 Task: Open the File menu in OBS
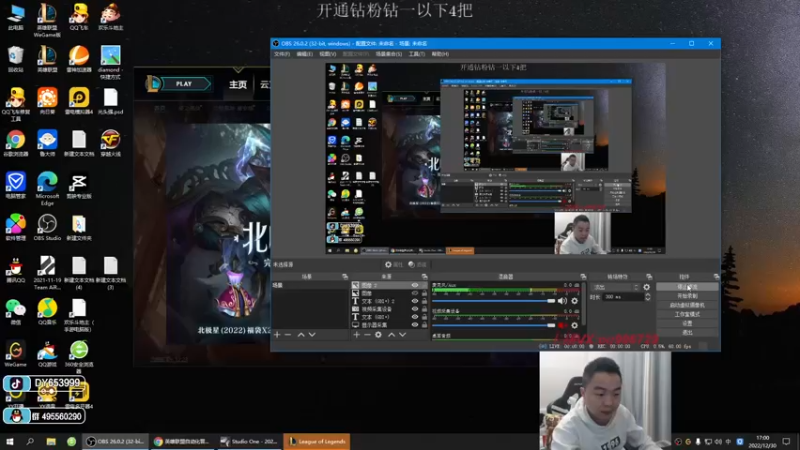tap(282, 54)
